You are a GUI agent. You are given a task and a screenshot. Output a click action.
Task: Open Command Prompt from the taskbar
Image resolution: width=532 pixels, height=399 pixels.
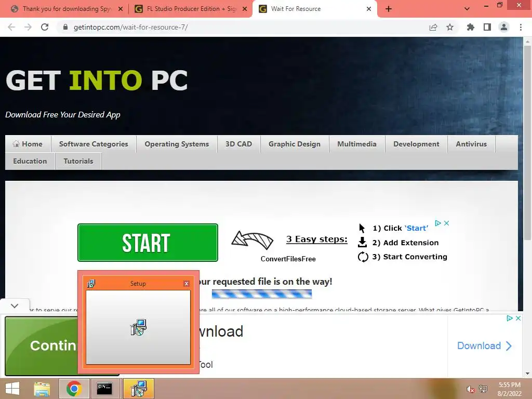[104, 389]
